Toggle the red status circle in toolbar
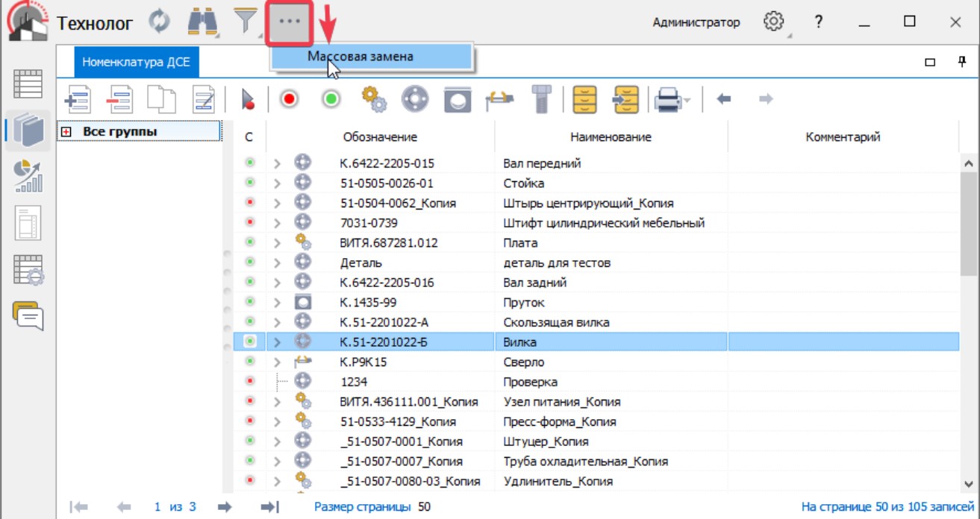Viewport: 980px width, 519px height. (x=290, y=99)
